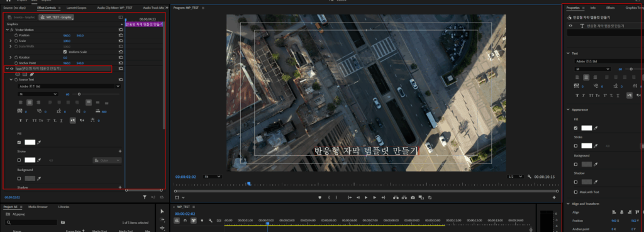644x232 pixels.
Task: Toggle Linked Selection in Timeline
Action: (193, 221)
